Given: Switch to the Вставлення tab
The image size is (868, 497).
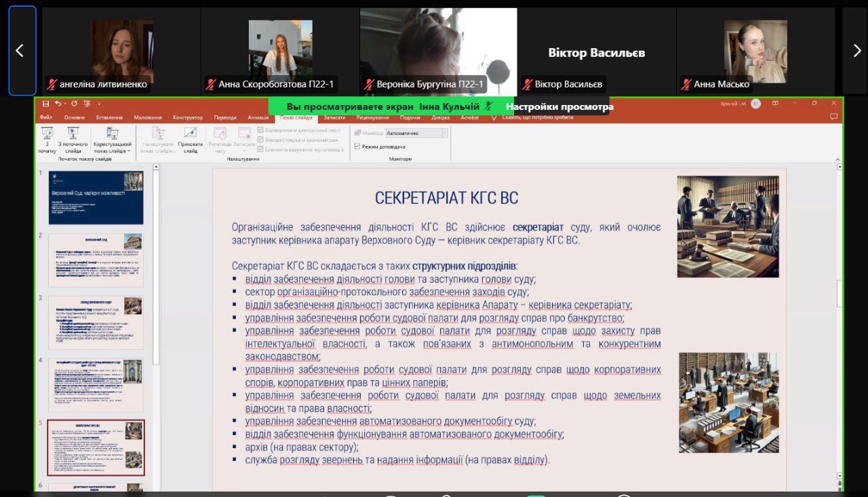Looking at the screenshot, I should click(x=110, y=117).
